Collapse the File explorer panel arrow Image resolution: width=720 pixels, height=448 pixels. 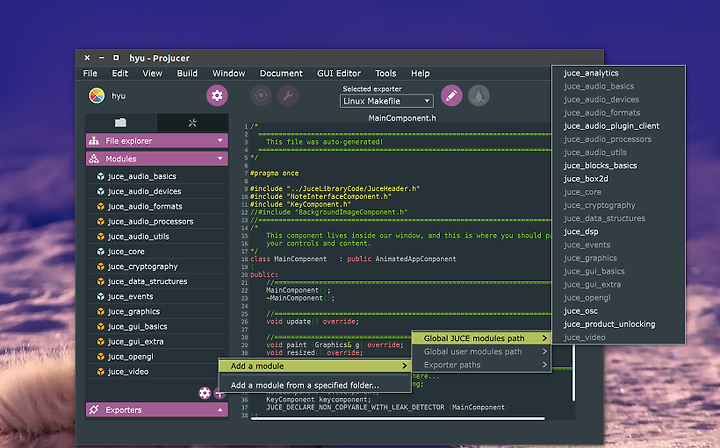(x=220, y=140)
